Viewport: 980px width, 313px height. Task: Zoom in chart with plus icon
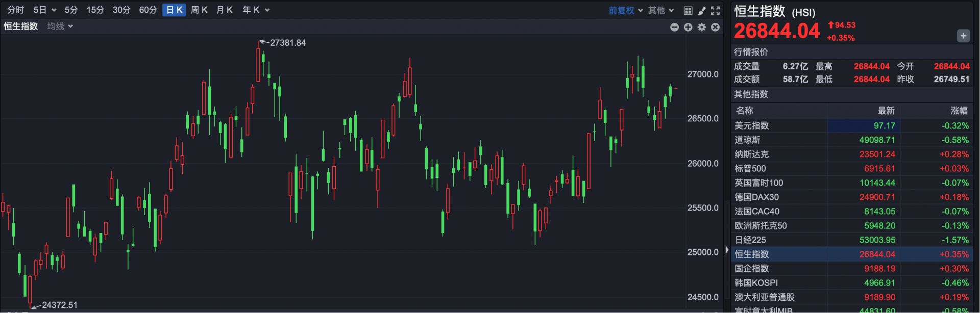[x=688, y=27]
